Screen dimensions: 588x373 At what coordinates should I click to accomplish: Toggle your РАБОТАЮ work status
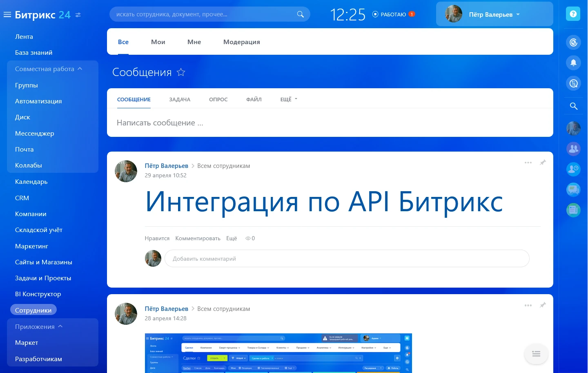click(393, 13)
